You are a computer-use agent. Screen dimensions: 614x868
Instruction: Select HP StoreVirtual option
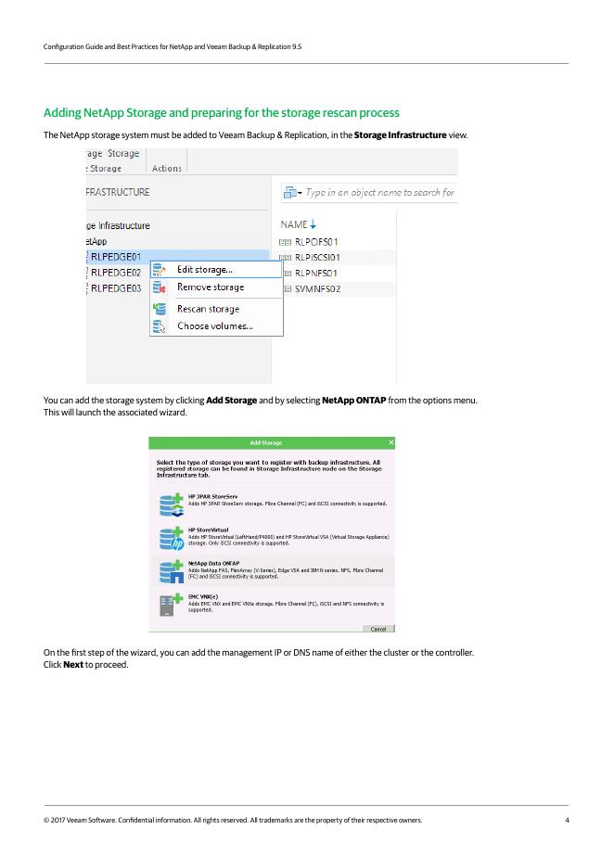point(272,538)
